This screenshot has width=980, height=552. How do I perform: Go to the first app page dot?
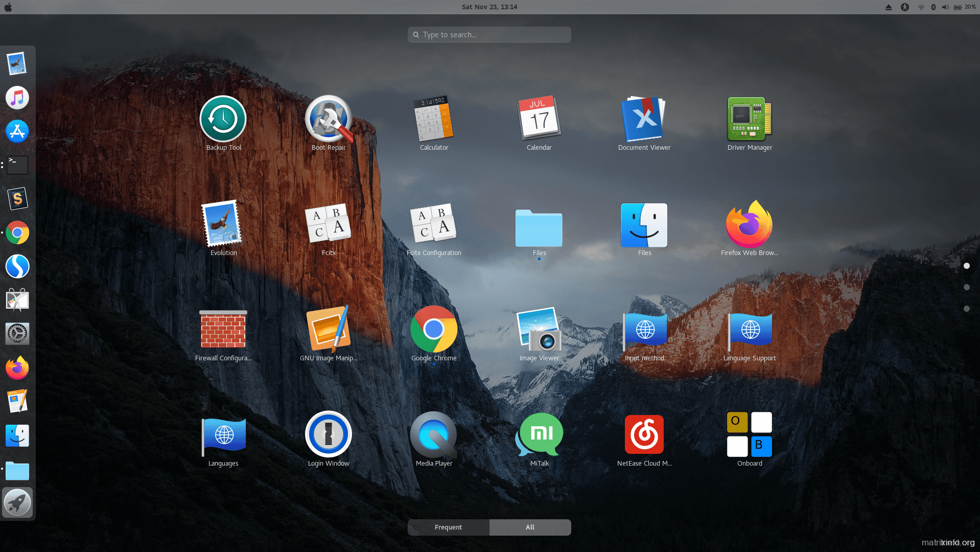click(x=967, y=266)
